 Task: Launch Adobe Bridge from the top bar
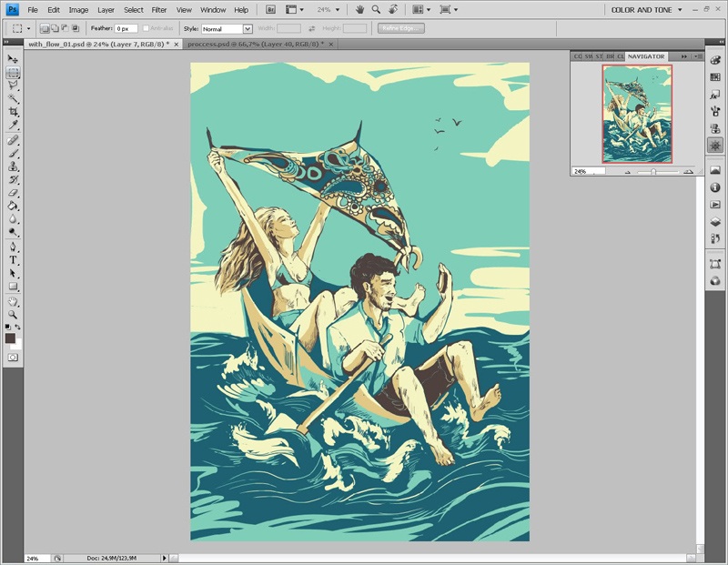272,9
